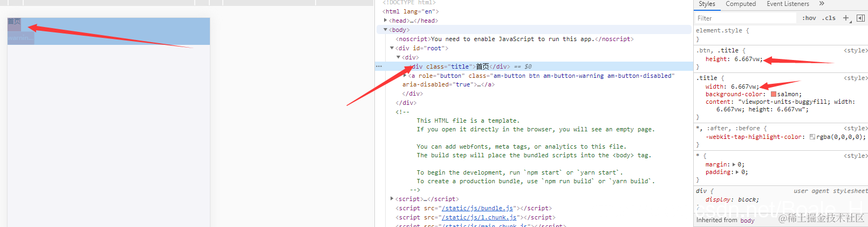The height and width of the screenshot is (227, 868).
Task: Edit the width 6.667vw value
Action: point(744,86)
